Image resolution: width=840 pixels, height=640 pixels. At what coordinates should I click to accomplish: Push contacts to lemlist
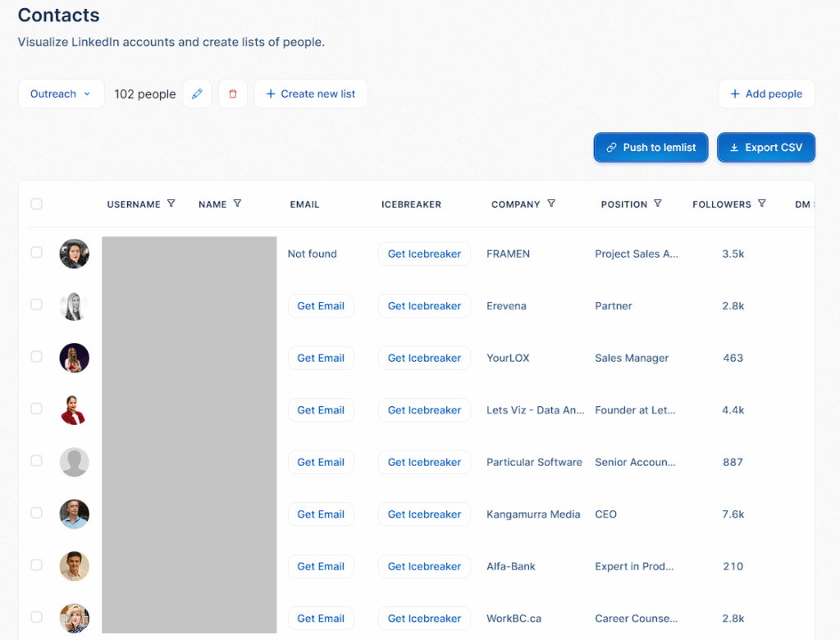pyautogui.click(x=651, y=148)
